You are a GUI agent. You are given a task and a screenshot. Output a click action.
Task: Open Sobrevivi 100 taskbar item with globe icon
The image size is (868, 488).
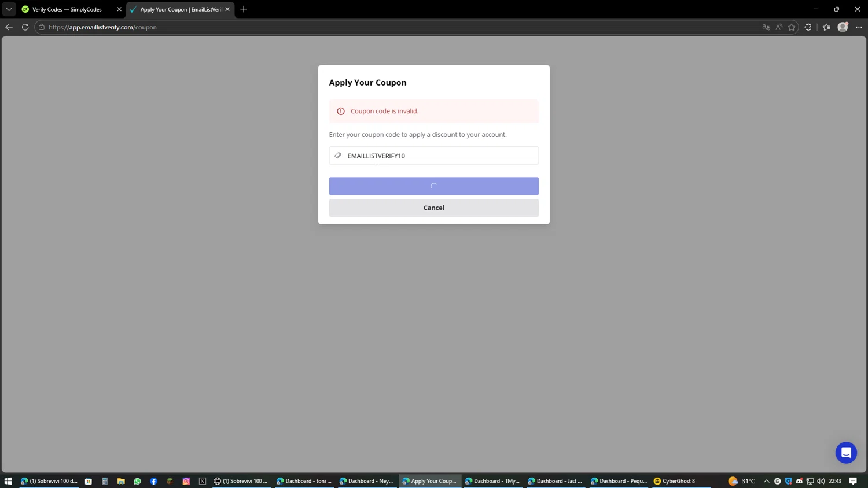tap(241, 481)
